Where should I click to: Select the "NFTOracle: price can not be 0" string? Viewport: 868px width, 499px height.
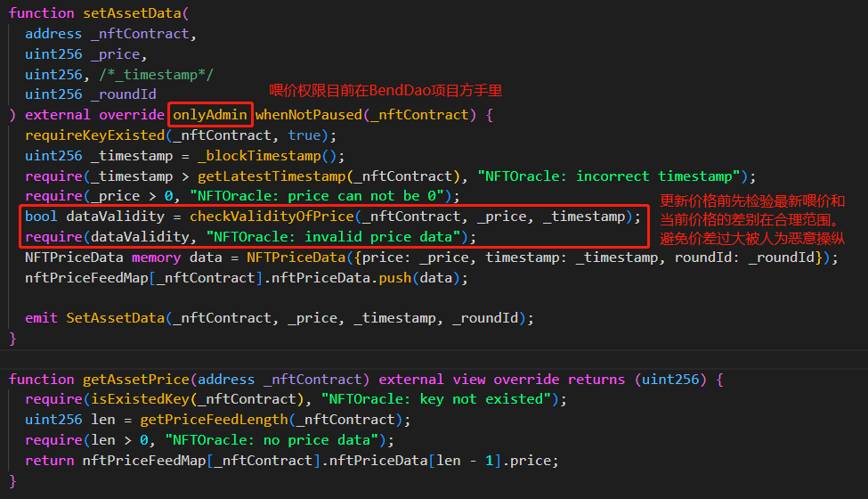[317, 196]
